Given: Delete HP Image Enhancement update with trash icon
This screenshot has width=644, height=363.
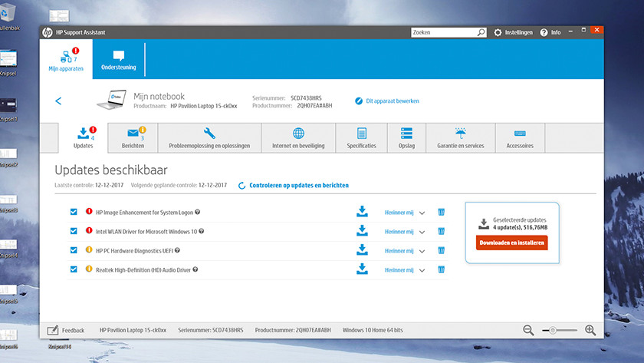Looking at the screenshot, I should pyautogui.click(x=441, y=212).
